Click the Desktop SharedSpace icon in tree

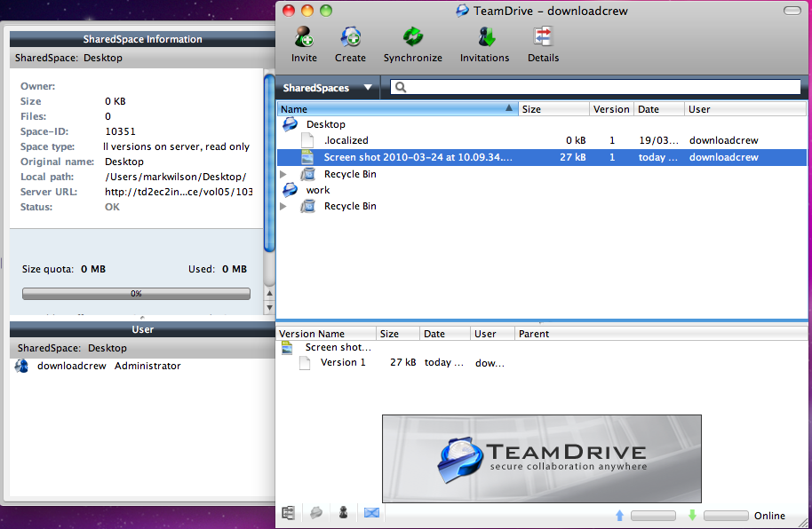(x=290, y=124)
